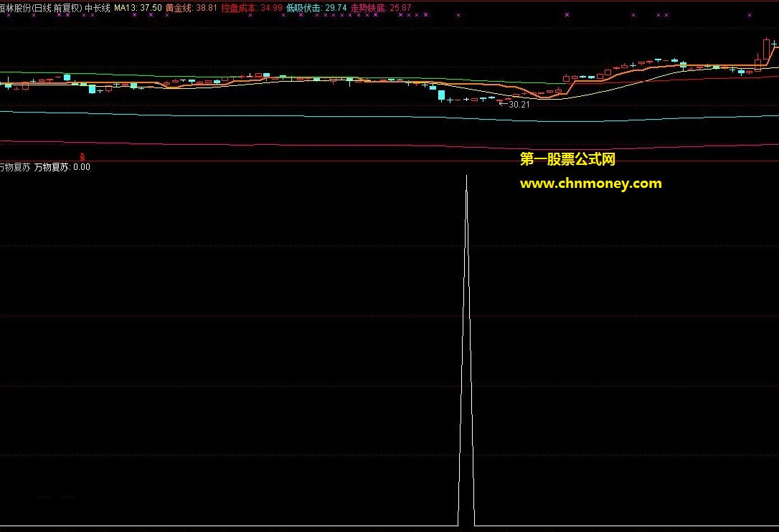Select the 控盘成本: 34.99 label

(252, 8)
